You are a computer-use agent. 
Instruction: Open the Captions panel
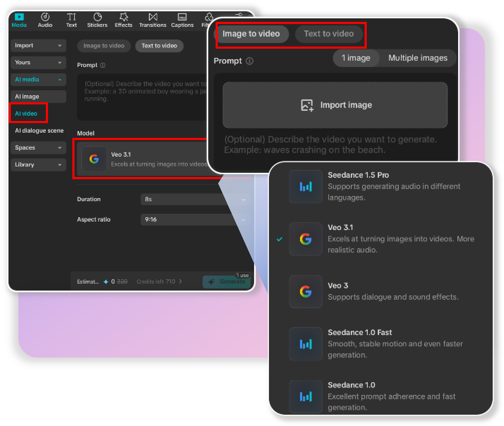[182, 19]
